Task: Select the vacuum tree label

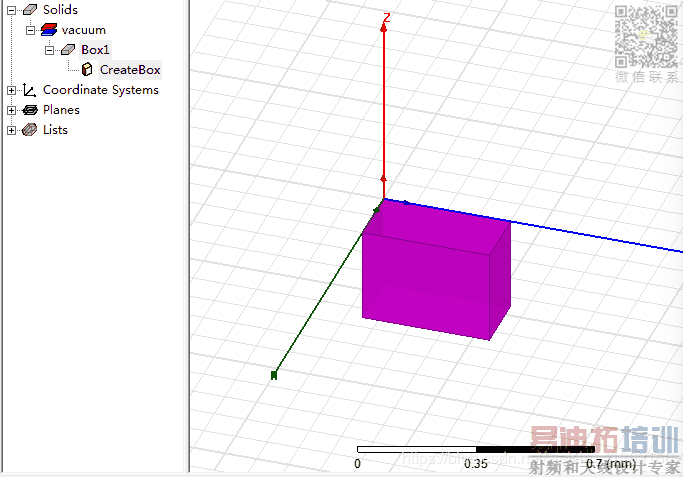Action: [84, 30]
